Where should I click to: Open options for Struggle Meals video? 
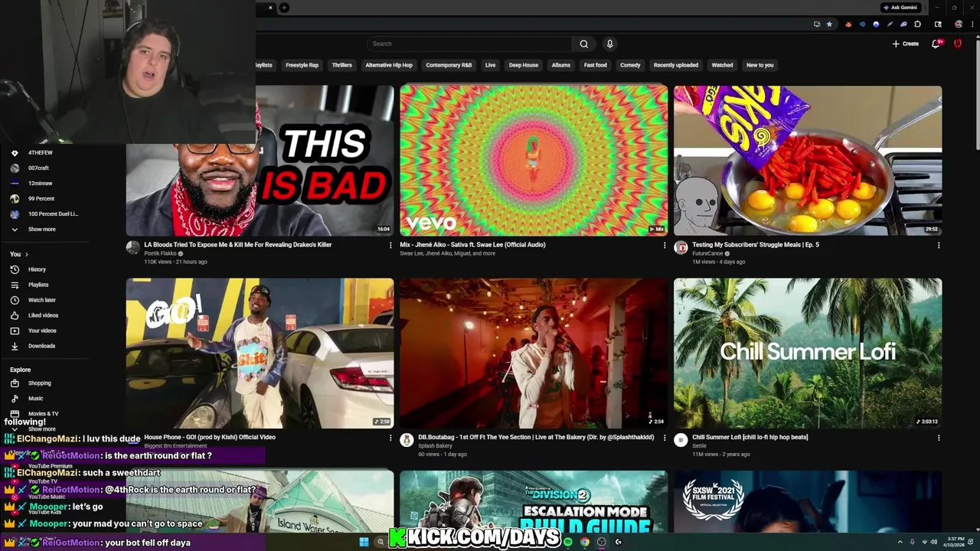pos(939,246)
